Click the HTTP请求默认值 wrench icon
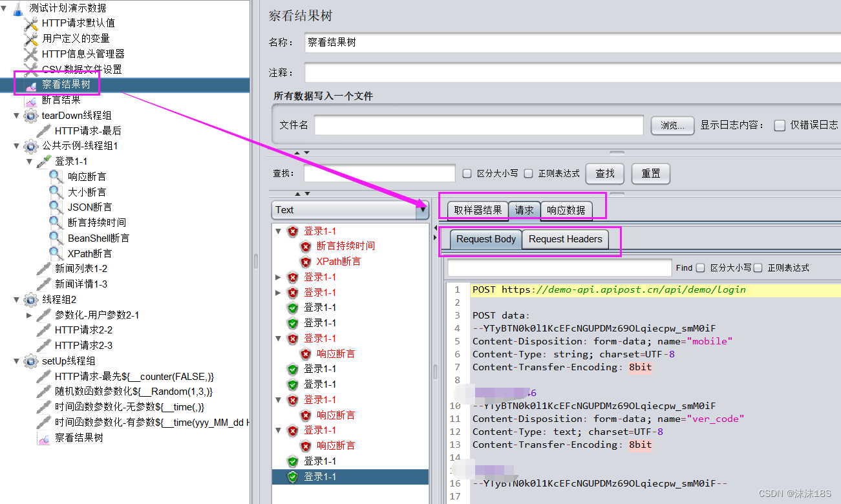841x504 pixels. coord(31,23)
